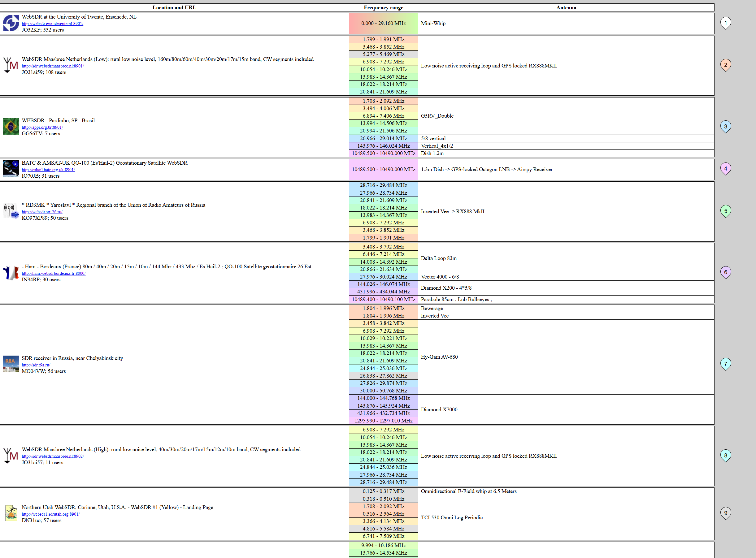Image resolution: width=756 pixels, height=558 pixels.
Task: Open the eshail.batc.org.uk:8901 link
Action: pyautogui.click(x=48, y=170)
